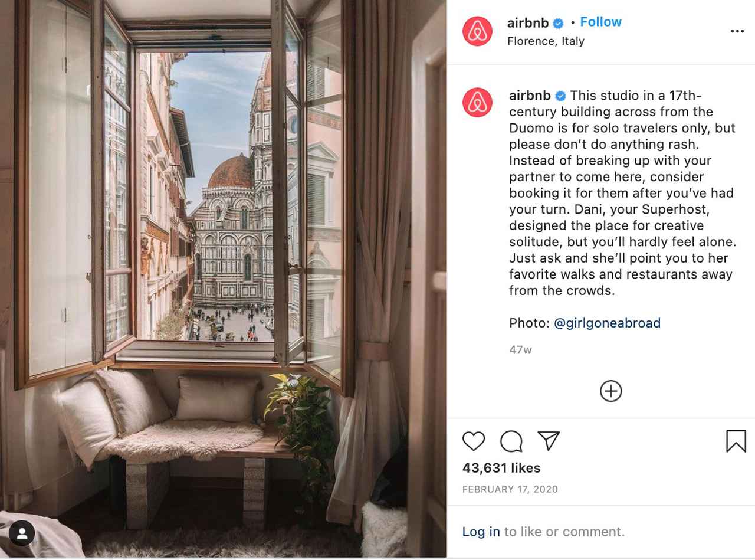Click the Airbnb avatar in header
The width and height of the screenshot is (755, 560).
477,31
